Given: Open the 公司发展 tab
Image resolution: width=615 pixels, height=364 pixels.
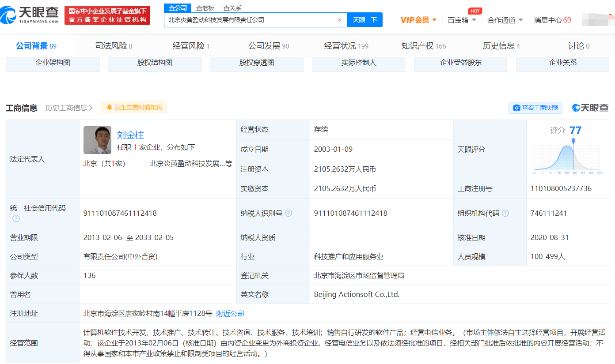Looking at the screenshot, I should coord(269,46).
